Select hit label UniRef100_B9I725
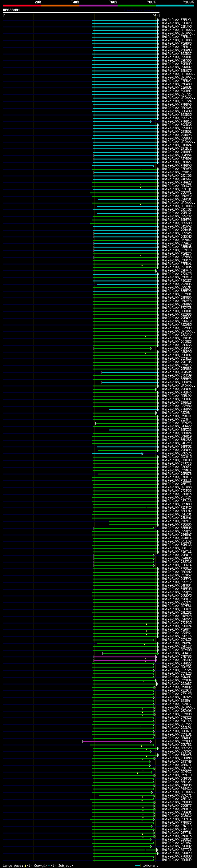Screen dimensions: 197x868 pyautogui.click(x=176, y=94)
